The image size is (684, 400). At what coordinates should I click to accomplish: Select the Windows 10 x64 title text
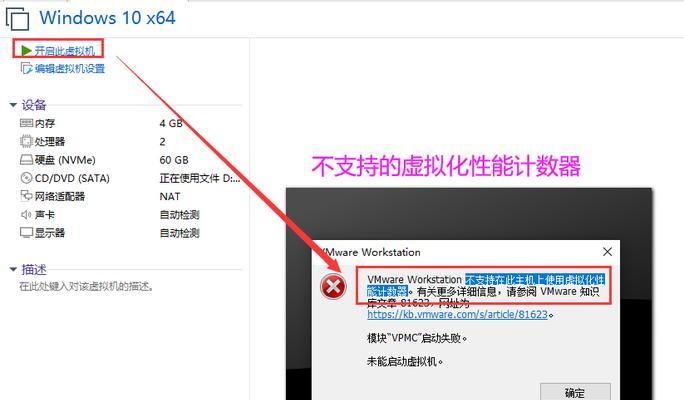[x=107, y=18]
